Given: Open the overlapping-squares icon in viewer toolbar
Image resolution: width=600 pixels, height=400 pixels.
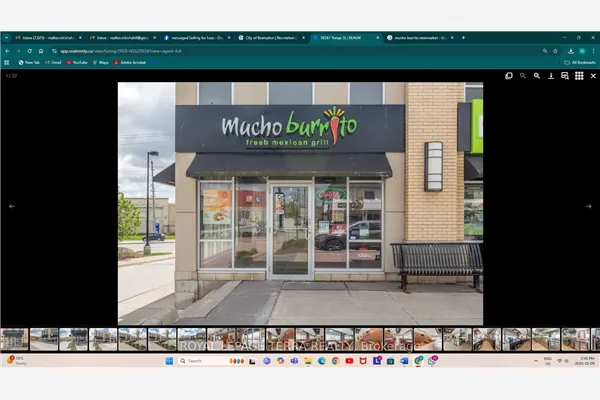Looking at the screenshot, I should [509, 76].
